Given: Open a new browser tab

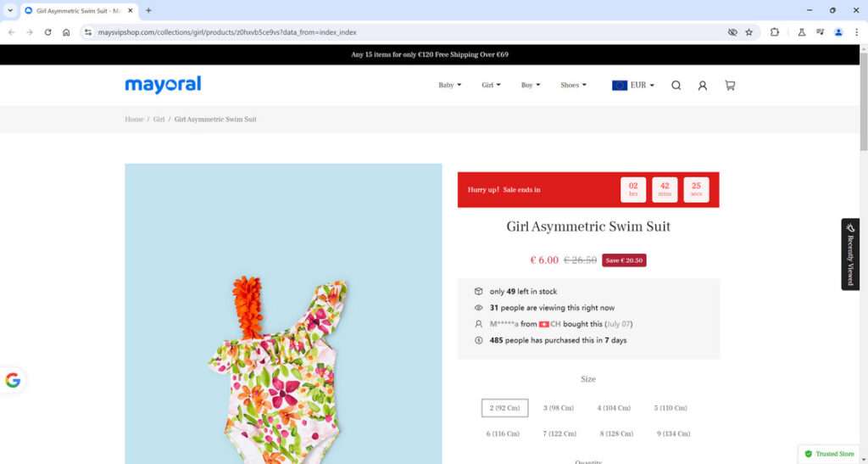Looking at the screenshot, I should click(x=148, y=10).
